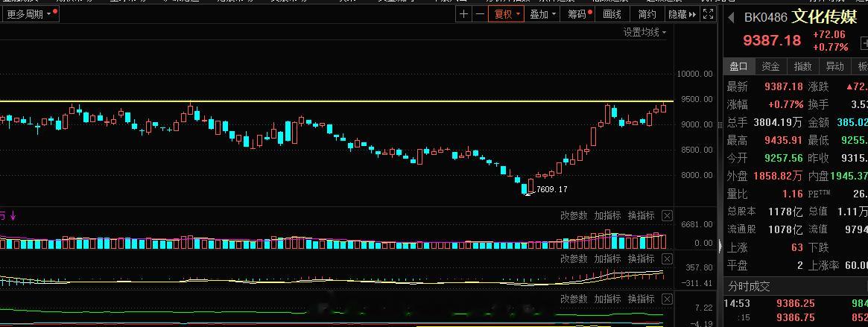Switch to 指数 tab
This screenshot has width=868, height=327.
click(x=802, y=66)
